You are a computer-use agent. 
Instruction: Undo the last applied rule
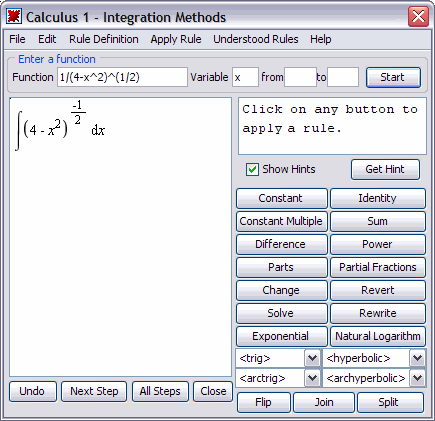33,391
